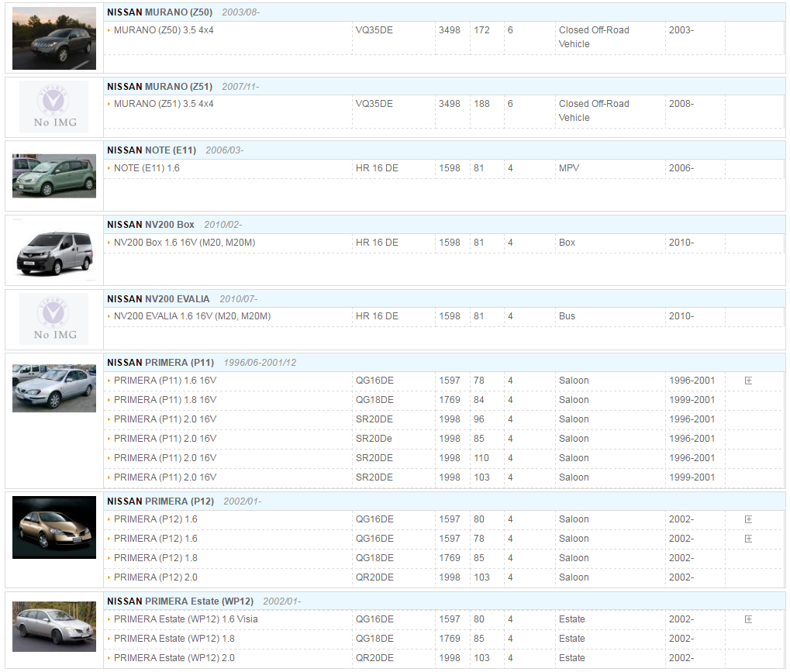This screenshot has height=672, width=790.
Task: Select the NISSAN NOTE (E11) header
Action: tap(152, 150)
